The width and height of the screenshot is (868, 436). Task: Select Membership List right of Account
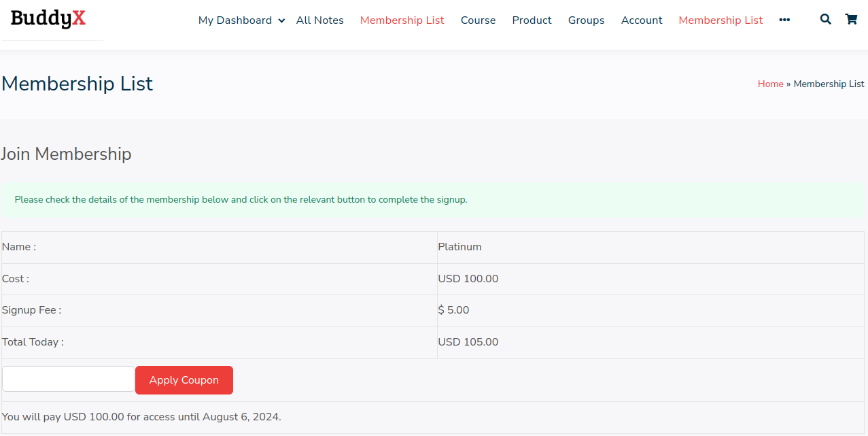point(721,20)
